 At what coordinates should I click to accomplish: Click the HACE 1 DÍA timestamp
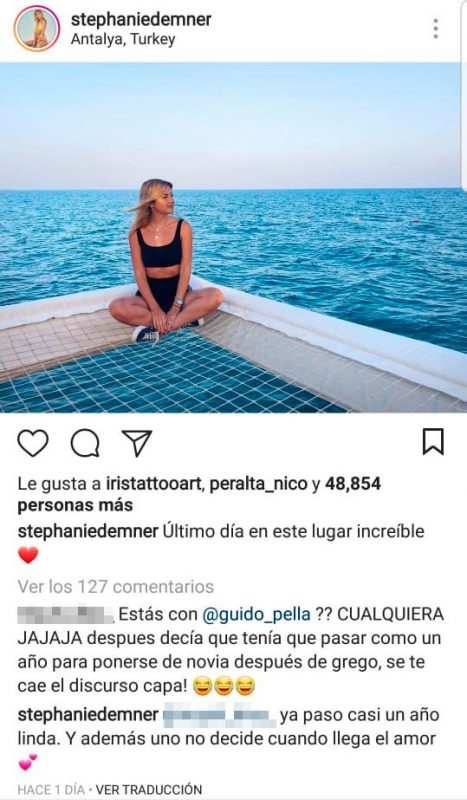[x=51, y=789]
